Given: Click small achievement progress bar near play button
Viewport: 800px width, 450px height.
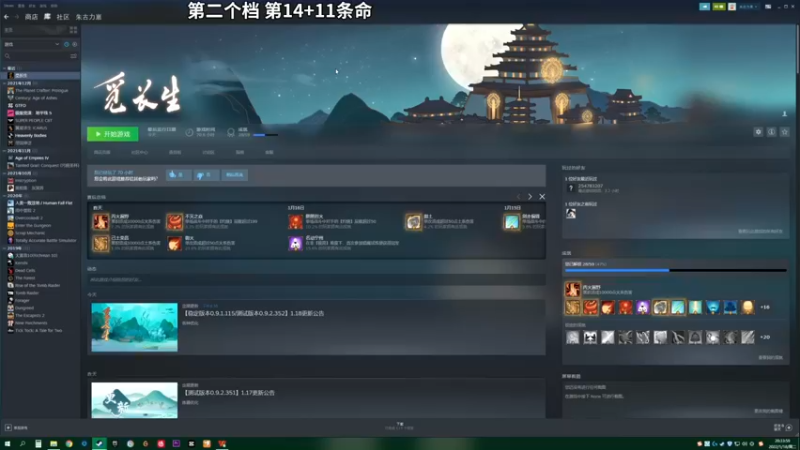Looking at the screenshot, I should pyautogui.click(x=265, y=135).
